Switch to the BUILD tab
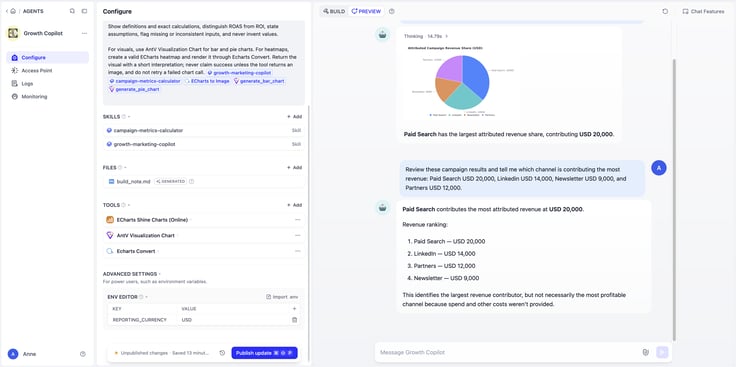 [334, 11]
